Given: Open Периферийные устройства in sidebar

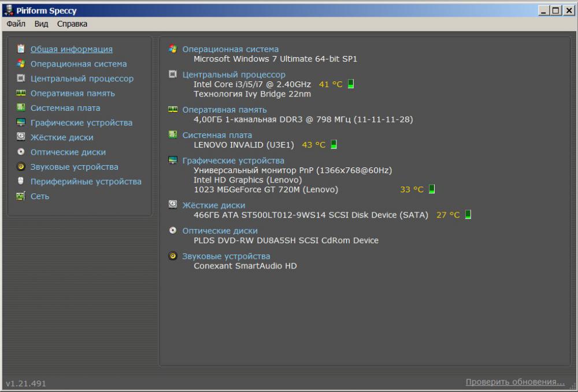Looking at the screenshot, I should click(x=86, y=181).
